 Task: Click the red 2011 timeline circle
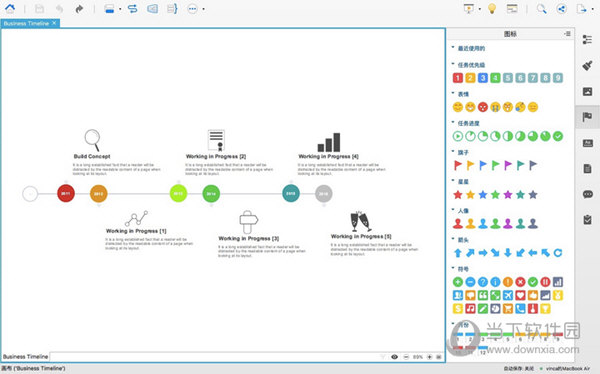click(66, 193)
